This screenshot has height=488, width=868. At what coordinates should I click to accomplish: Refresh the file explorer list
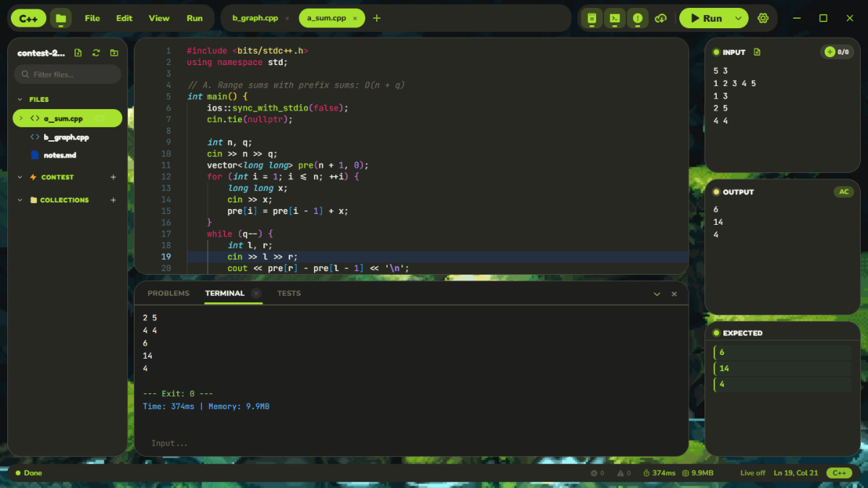click(96, 53)
